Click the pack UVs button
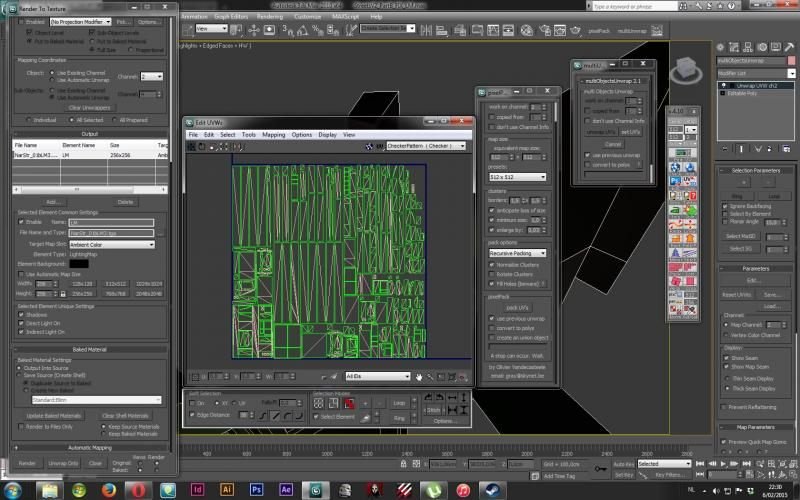This screenshot has width=800, height=500. pos(517,308)
